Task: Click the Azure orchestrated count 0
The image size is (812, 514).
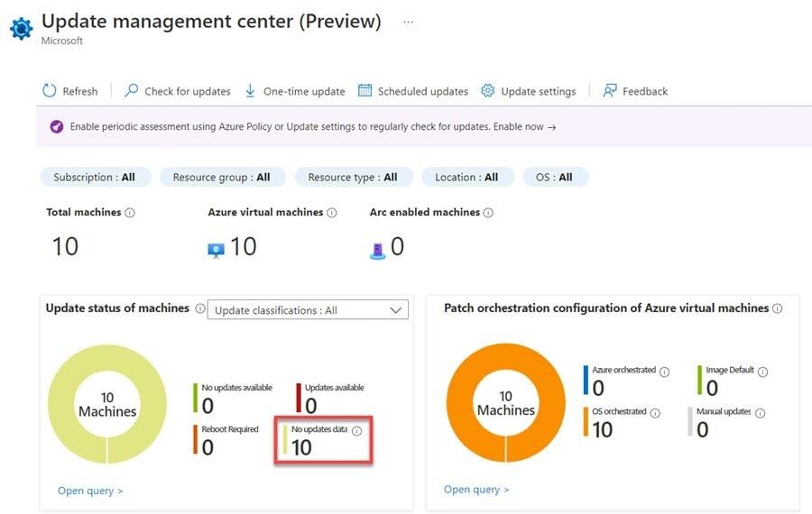Action: click(x=598, y=389)
